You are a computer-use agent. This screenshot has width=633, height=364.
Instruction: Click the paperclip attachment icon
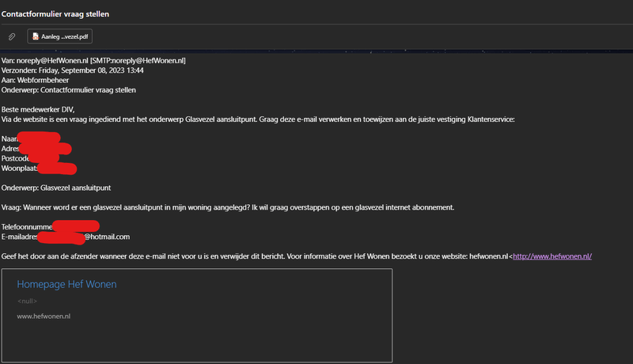click(12, 36)
